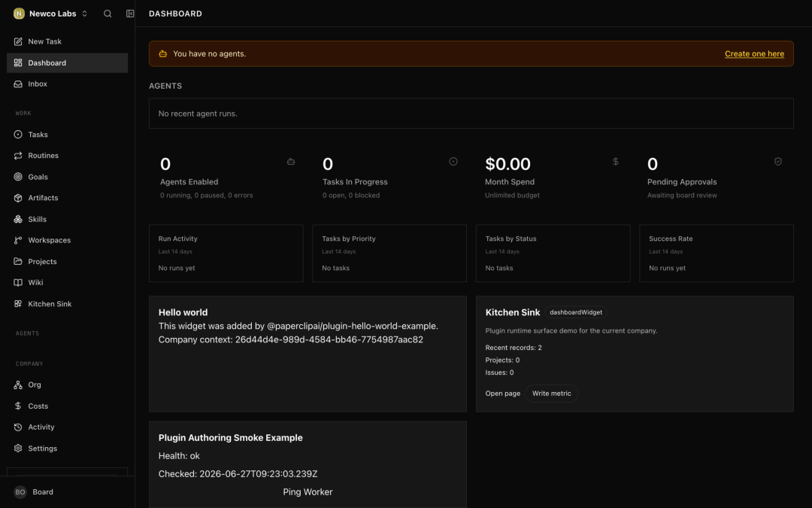Viewport: 812px width, 508px height.
Task: Click the Tasks In Progress stat card
Action: (389, 178)
